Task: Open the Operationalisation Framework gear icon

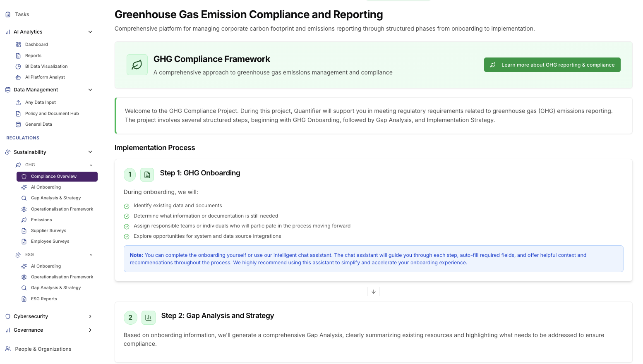Action: tap(24, 209)
